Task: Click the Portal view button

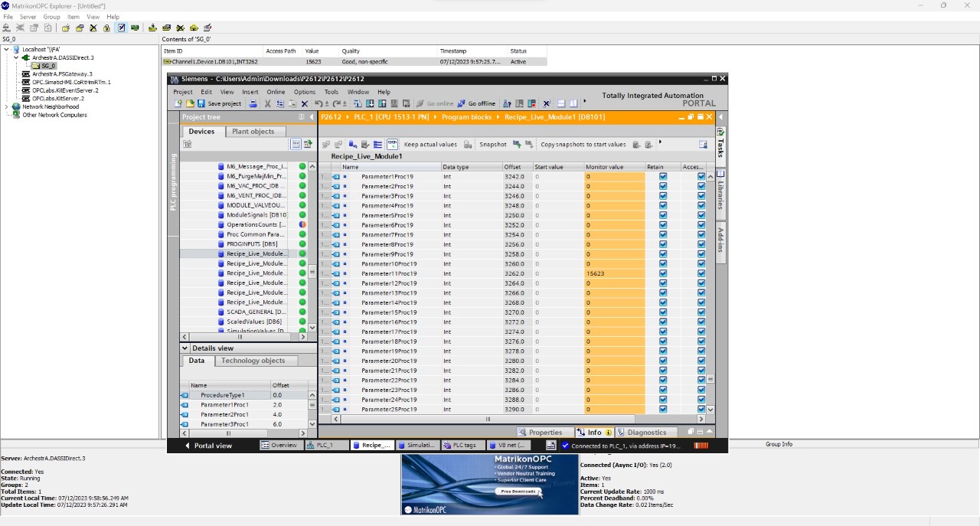Action: coord(208,446)
